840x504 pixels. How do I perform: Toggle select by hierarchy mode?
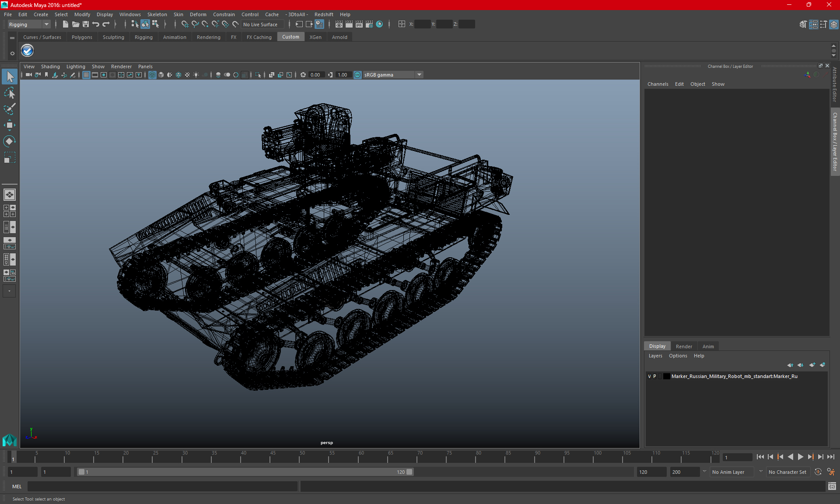coord(135,24)
